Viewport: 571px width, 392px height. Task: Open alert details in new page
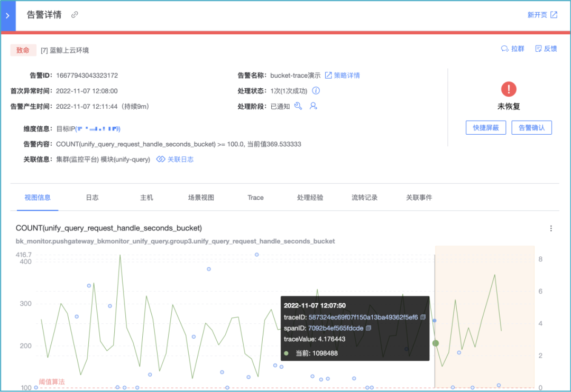(x=542, y=15)
